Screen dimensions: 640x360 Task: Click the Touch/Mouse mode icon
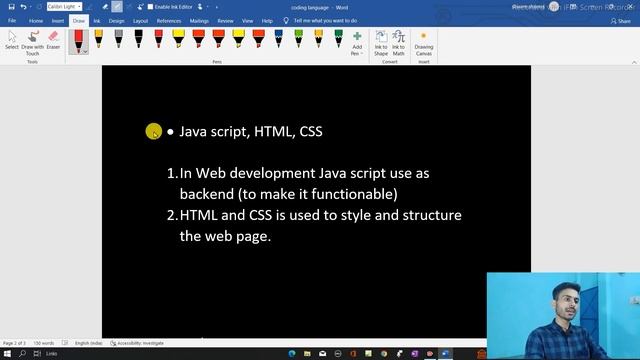200,7
